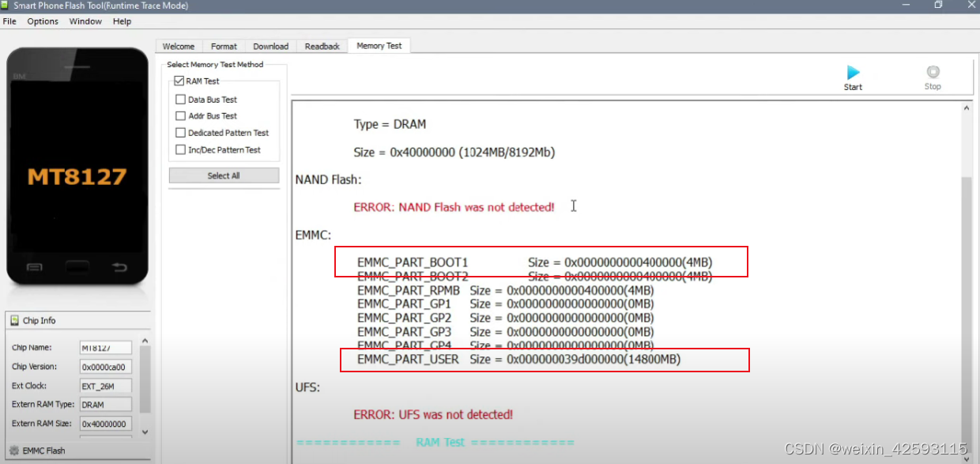Click the 'Type = DRAM' log line

pos(390,124)
